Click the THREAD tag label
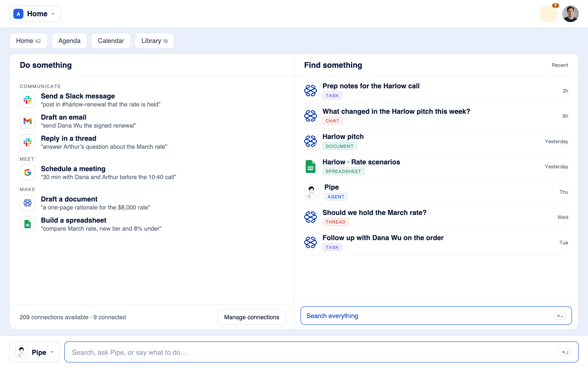 tap(335, 222)
